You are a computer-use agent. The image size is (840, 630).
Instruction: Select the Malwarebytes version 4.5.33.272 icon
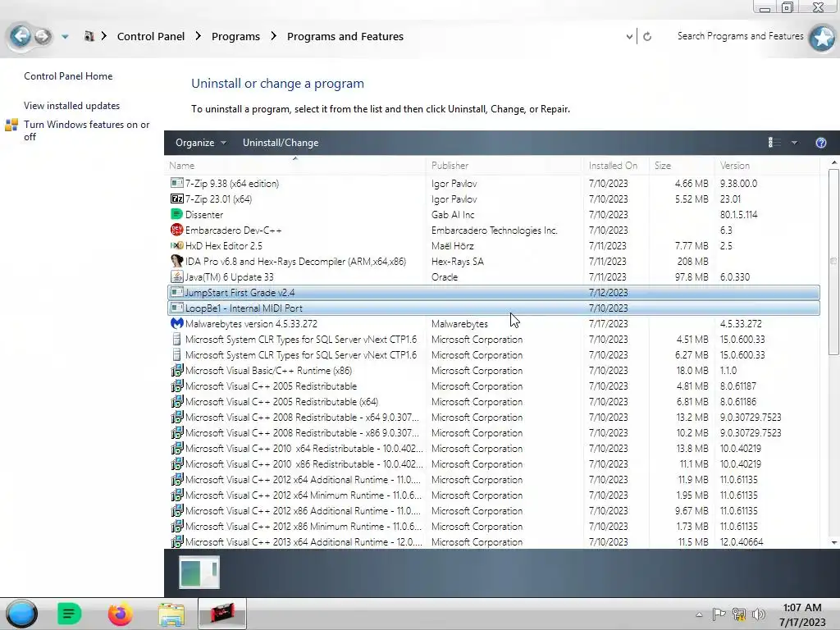coord(177,323)
